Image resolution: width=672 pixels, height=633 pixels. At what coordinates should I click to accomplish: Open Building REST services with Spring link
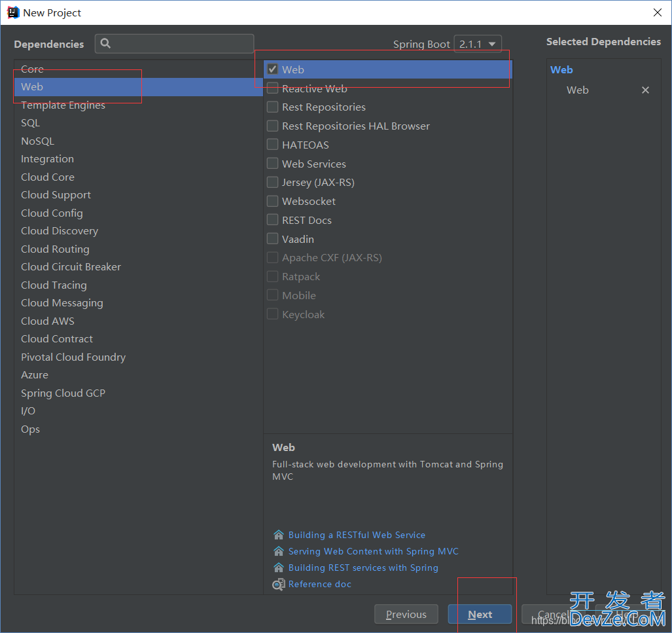point(363,568)
